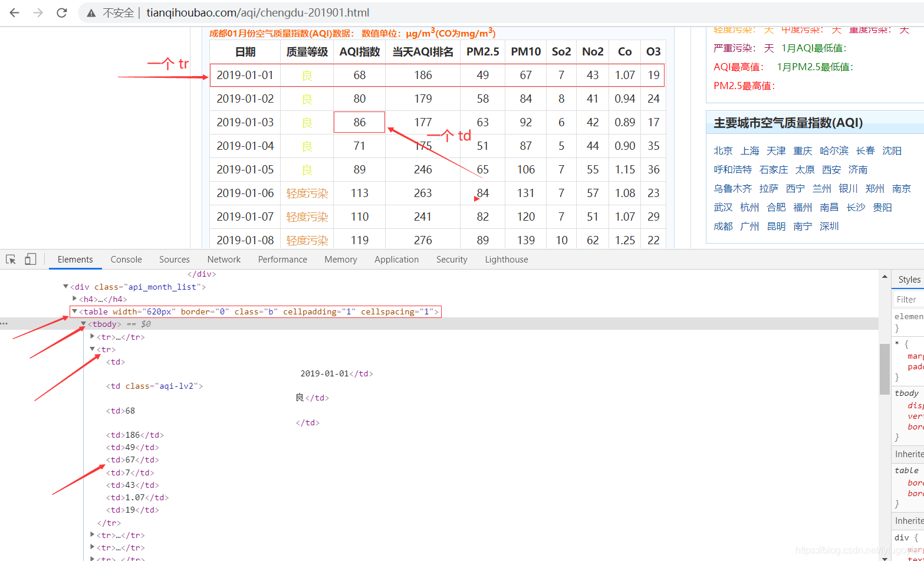Viewport: 924px width, 561px height.
Task: Click the 2019-01-01 date cell
Action: pyautogui.click(x=245, y=75)
